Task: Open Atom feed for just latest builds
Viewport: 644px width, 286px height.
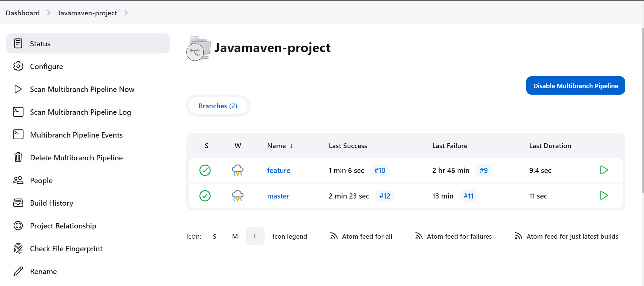Action: click(572, 236)
